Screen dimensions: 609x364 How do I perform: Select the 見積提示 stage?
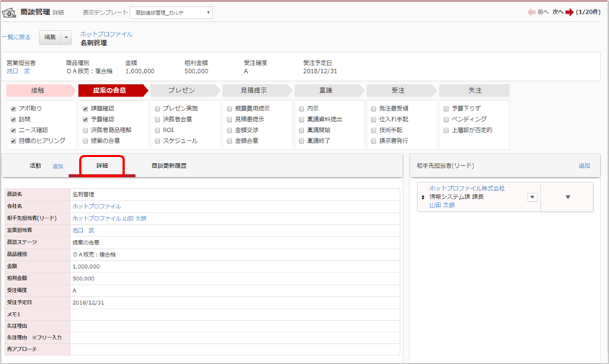(x=256, y=91)
